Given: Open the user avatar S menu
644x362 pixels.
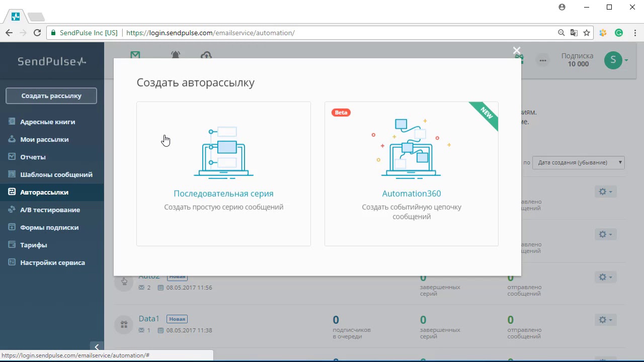Looking at the screenshot, I should coord(616,60).
